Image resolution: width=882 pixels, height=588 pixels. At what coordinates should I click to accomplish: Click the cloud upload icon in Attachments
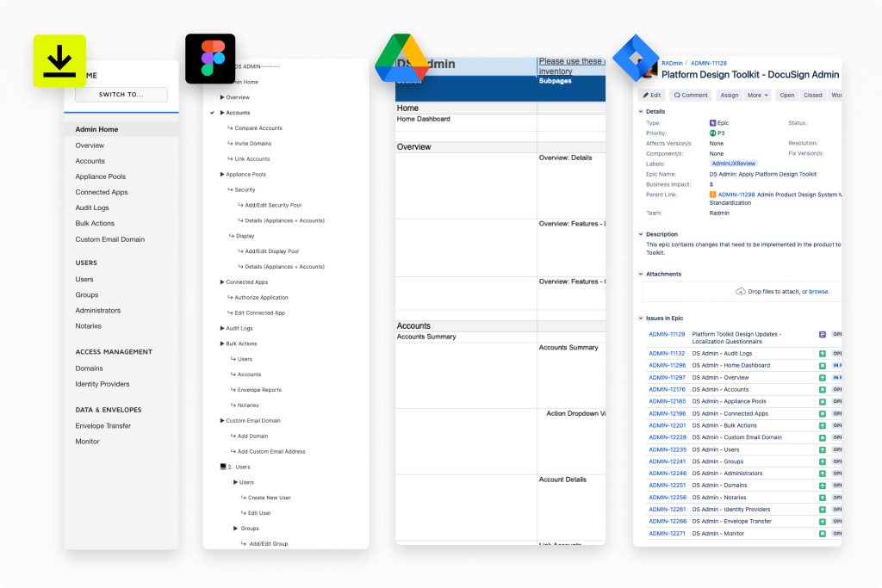(x=741, y=291)
